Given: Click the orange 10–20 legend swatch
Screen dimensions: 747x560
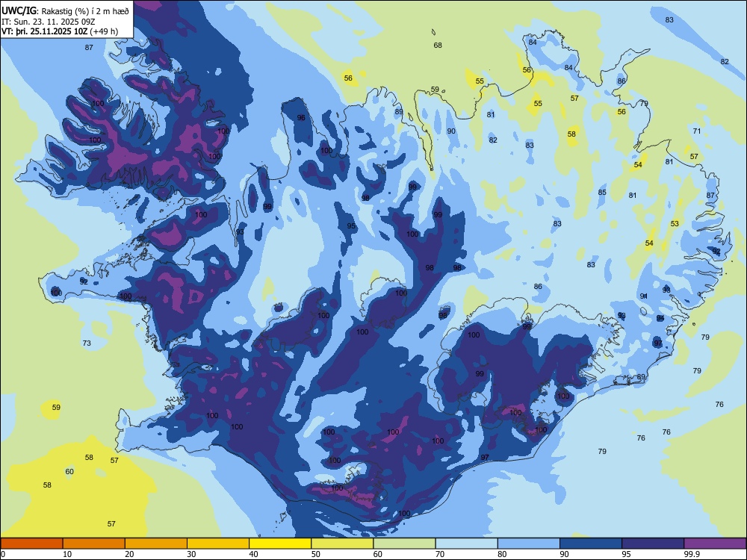Looking at the screenshot, I should pos(94,544).
